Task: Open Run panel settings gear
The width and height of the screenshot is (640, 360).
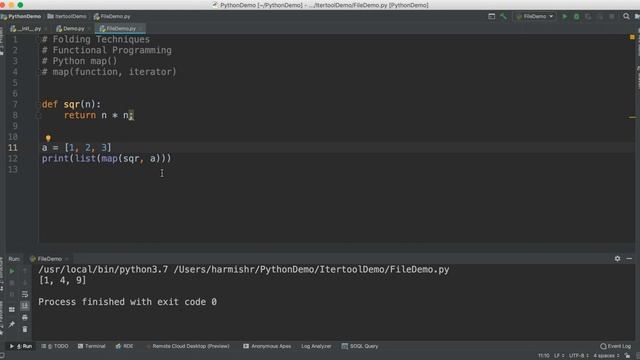Action: point(617,258)
